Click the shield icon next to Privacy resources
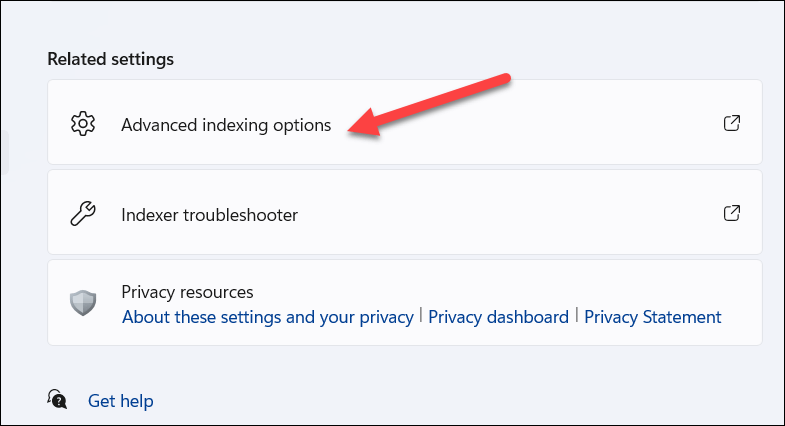The width and height of the screenshot is (785, 426). (x=83, y=304)
